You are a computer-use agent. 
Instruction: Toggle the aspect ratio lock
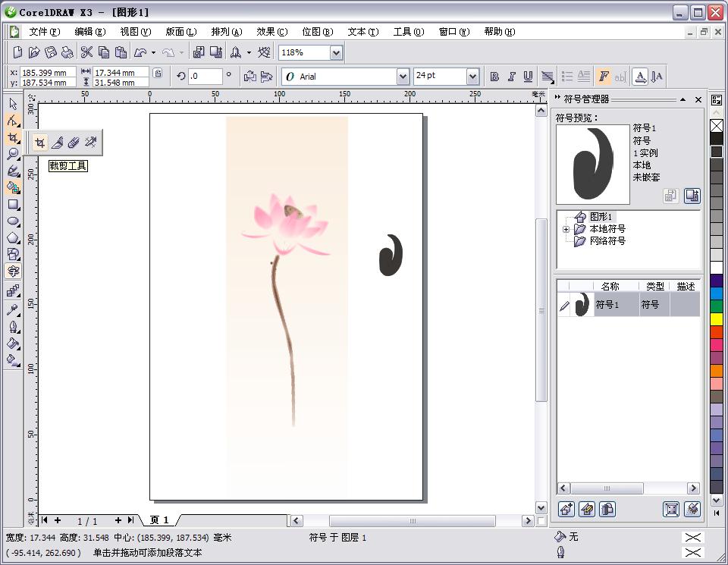click(x=158, y=74)
